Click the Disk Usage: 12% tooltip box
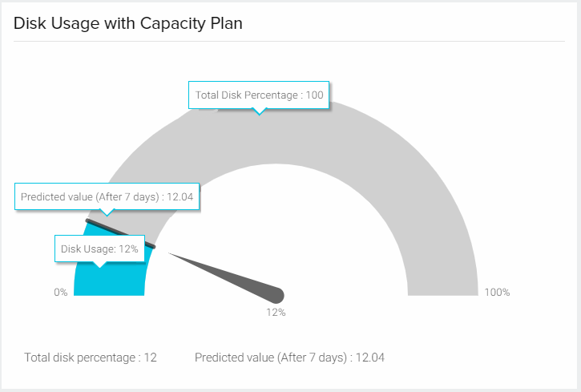 click(x=99, y=249)
